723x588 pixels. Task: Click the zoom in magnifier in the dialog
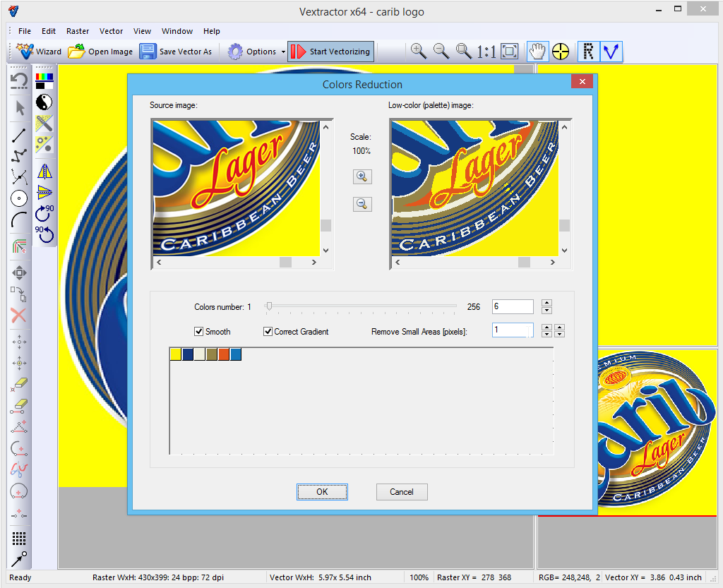361,176
